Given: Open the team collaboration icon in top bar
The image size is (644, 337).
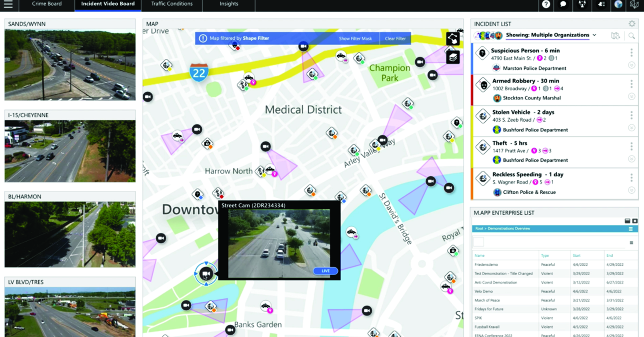Looking at the screenshot, I should coord(582,5).
